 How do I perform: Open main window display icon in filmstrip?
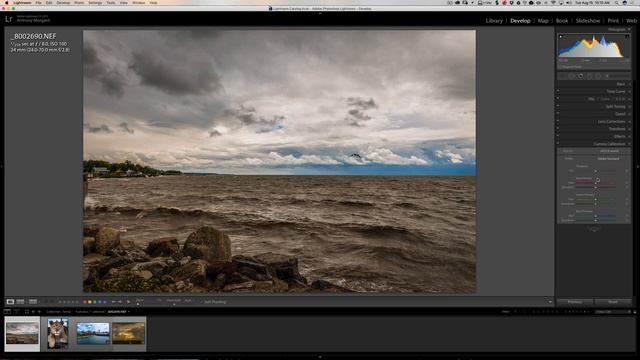tap(7, 312)
